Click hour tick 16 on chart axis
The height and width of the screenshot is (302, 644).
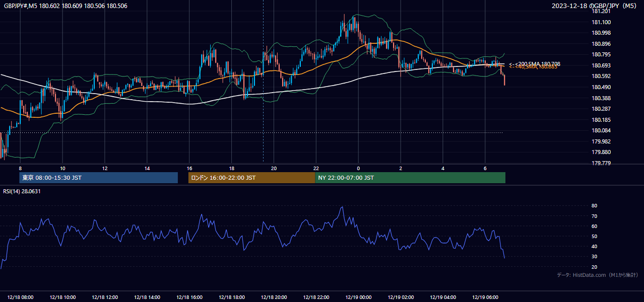pyautogui.click(x=189, y=168)
